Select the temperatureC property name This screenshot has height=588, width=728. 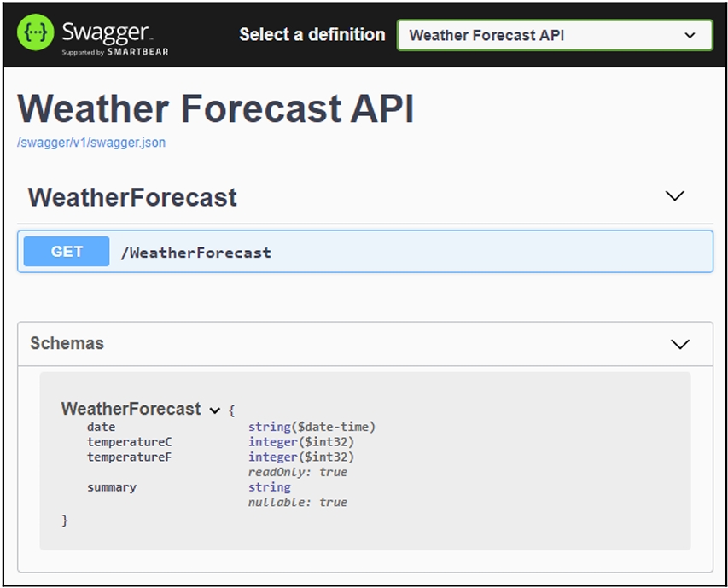pyautogui.click(x=129, y=442)
